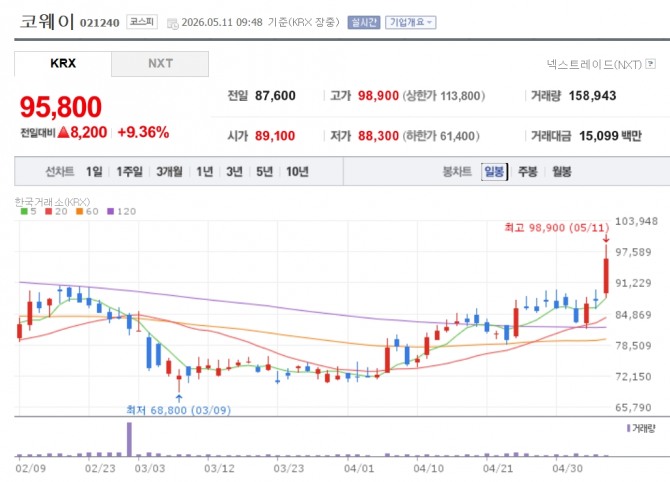670x482 pixels.
Task: Click the tall purple volume bar near 03/03
Action: point(129,439)
